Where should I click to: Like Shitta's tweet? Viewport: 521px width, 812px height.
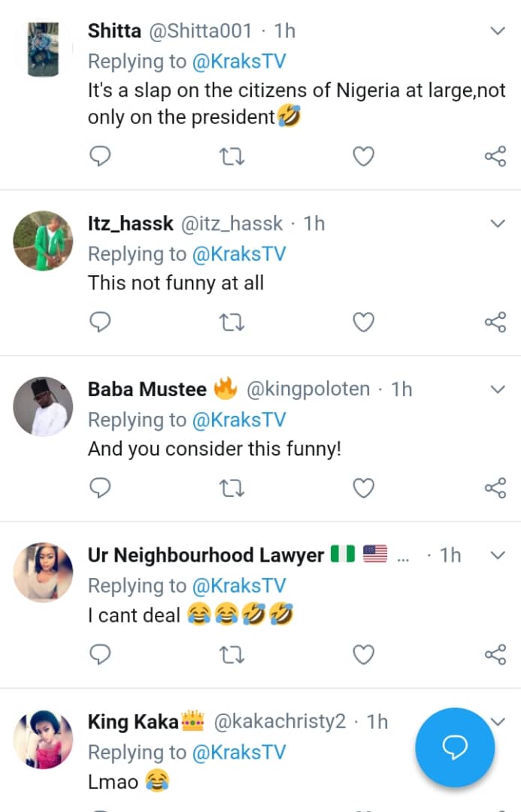(364, 156)
